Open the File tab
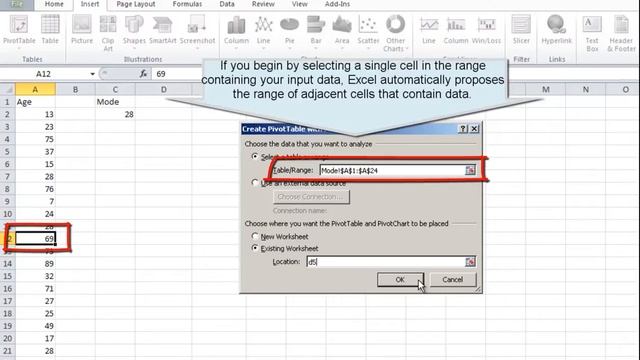 point(17,4)
